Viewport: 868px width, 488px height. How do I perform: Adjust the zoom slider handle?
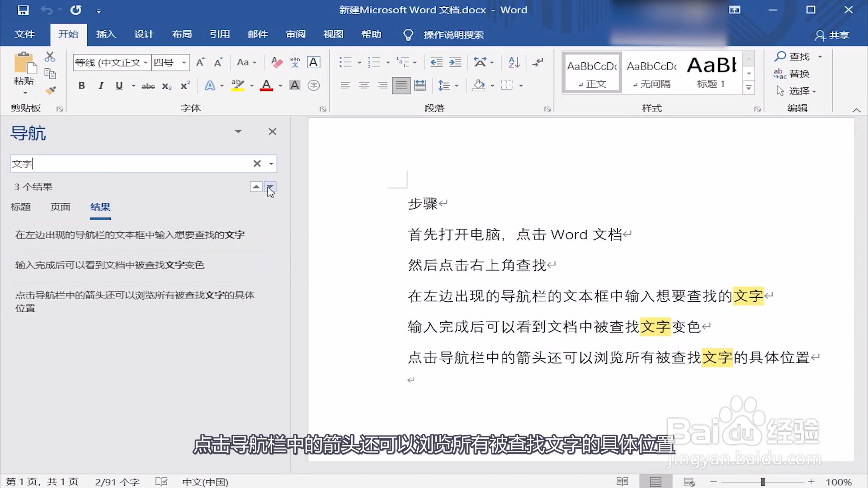click(x=763, y=482)
